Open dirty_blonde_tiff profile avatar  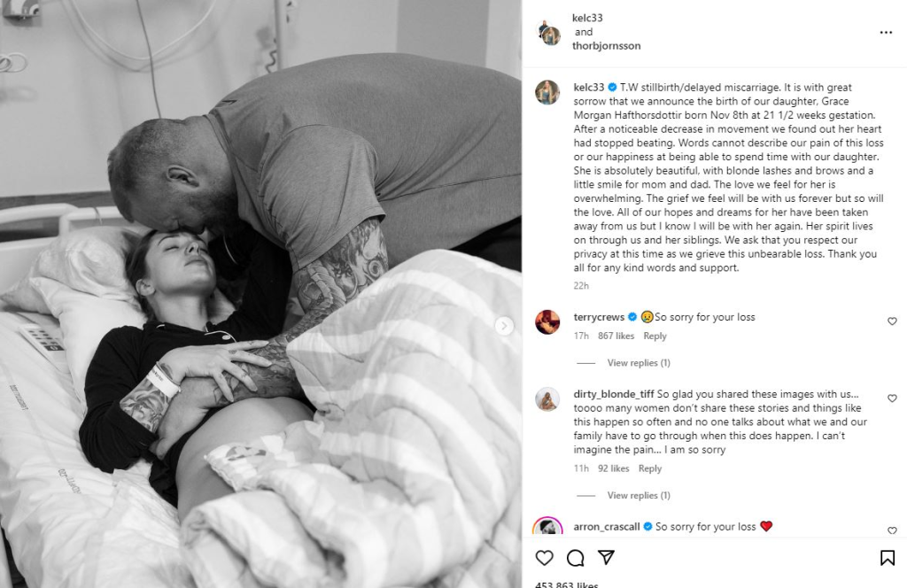pos(547,399)
